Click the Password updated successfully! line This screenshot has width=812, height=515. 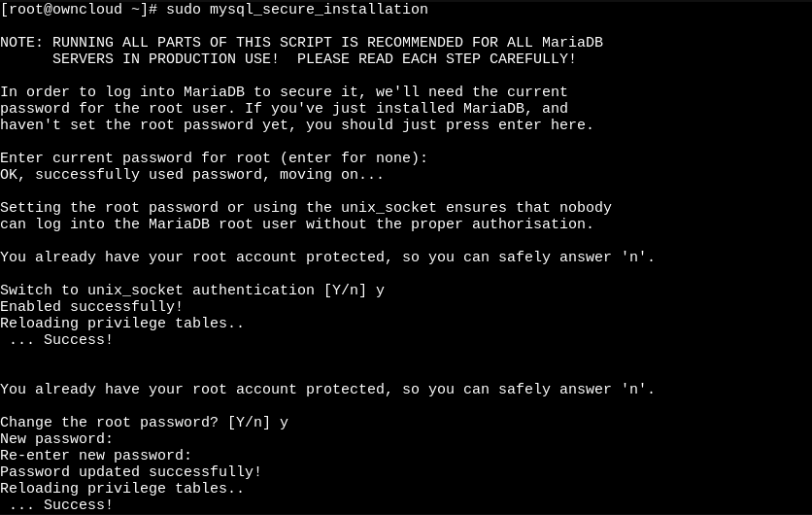(x=130, y=472)
